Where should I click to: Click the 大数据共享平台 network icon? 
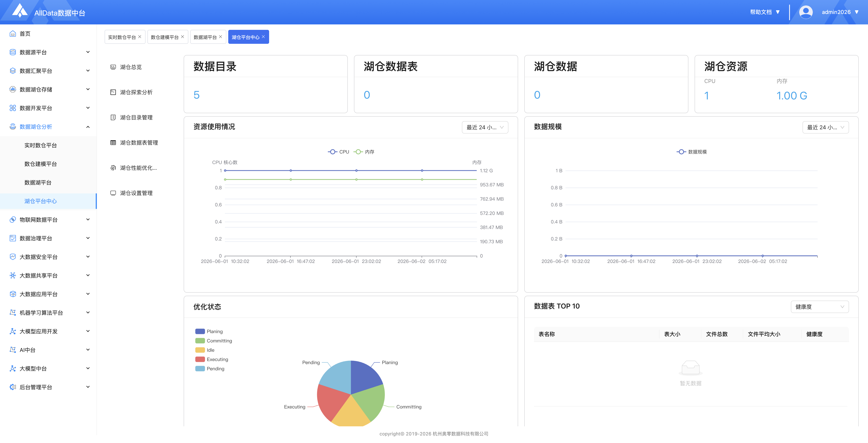click(x=13, y=275)
